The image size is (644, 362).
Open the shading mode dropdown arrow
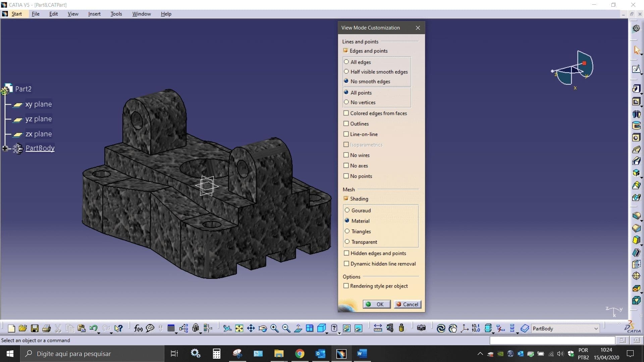[326, 333]
